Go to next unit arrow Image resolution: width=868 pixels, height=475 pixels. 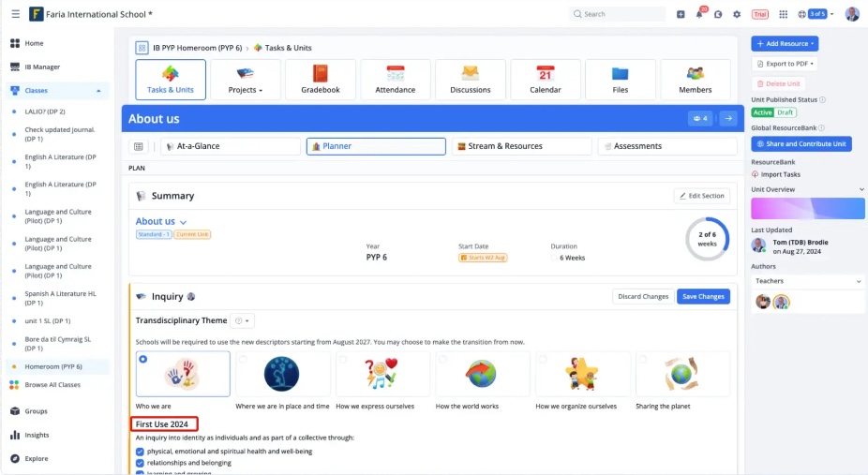(x=728, y=118)
